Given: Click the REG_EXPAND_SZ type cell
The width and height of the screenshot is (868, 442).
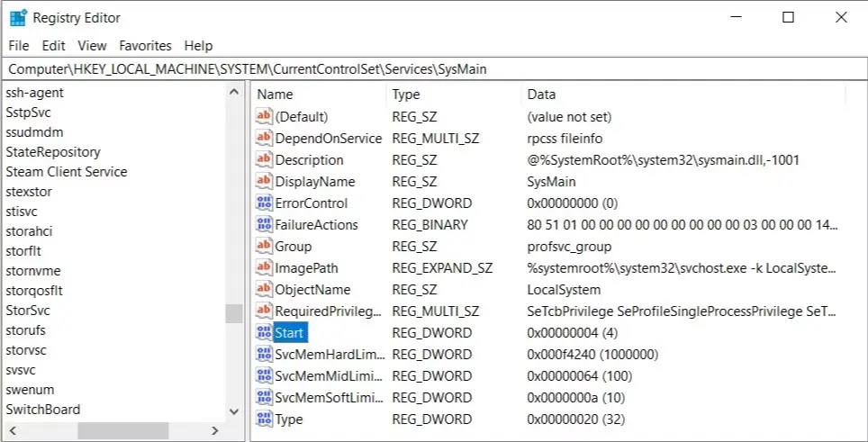Looking at the screenshot, I should coord(442,267).
